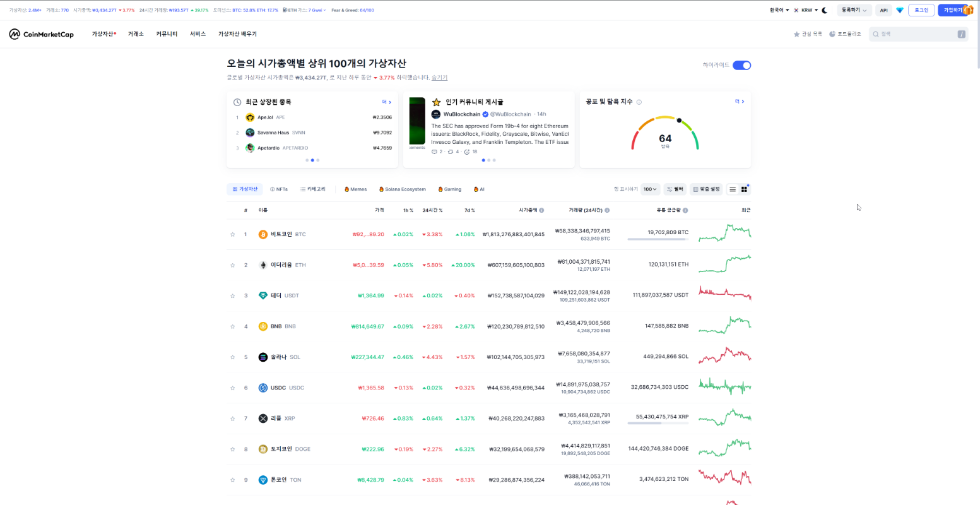980x505 pixels.
Task: Switch to grid view using the grid icon
Action: (x=745, y=189)
